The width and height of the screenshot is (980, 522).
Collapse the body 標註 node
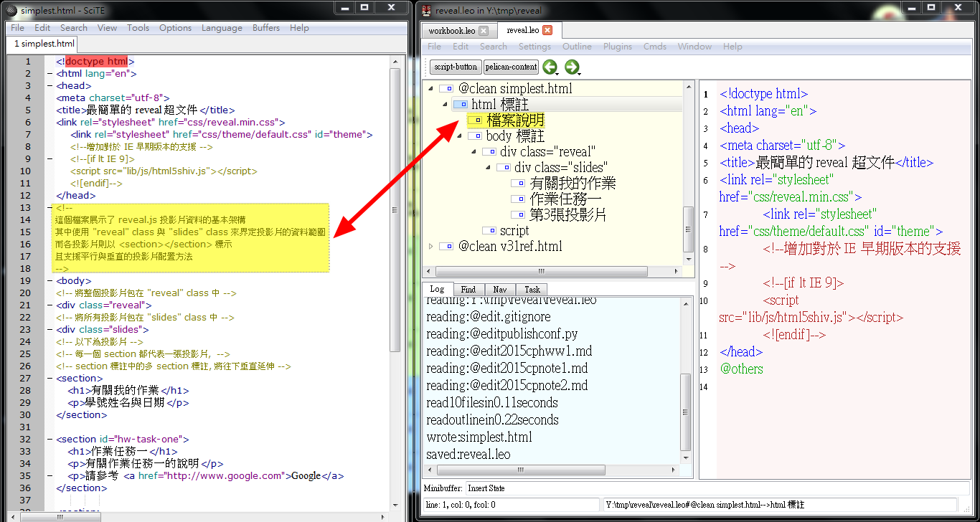pyautogui.click(x=459, y=136)
